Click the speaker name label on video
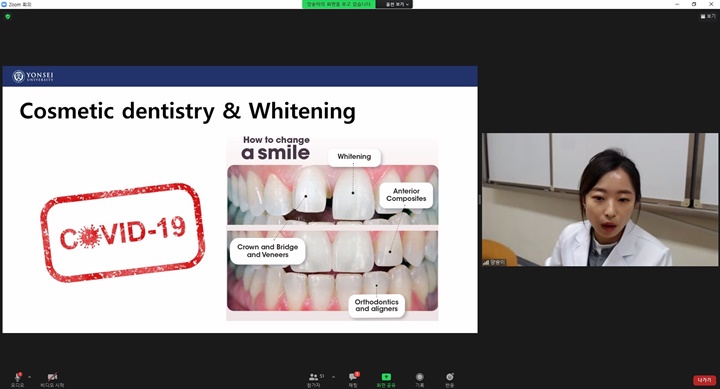 [x=494, y=262]
